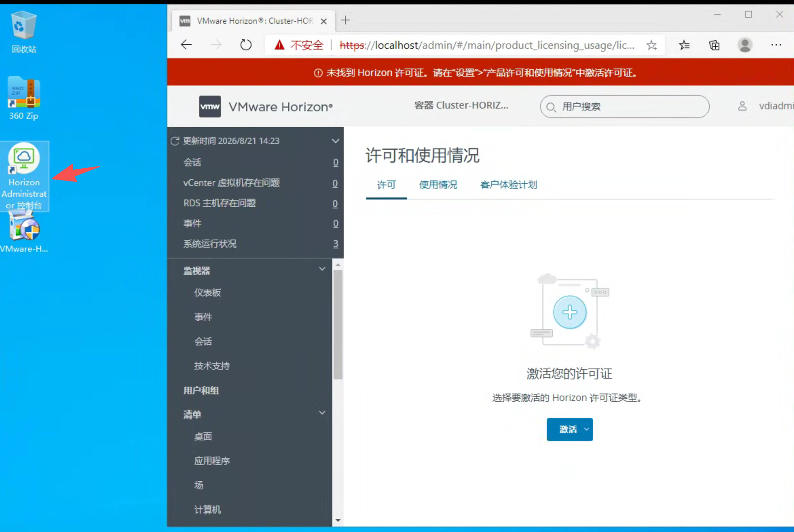
Task: Go back in the browser
Action: click(x=187, y=45)
